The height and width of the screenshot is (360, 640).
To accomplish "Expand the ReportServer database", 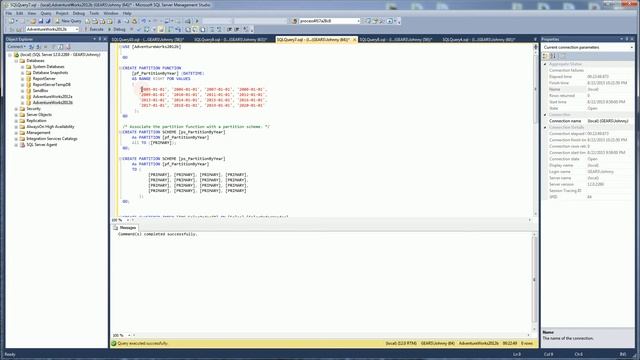I will tap(22, 79).
